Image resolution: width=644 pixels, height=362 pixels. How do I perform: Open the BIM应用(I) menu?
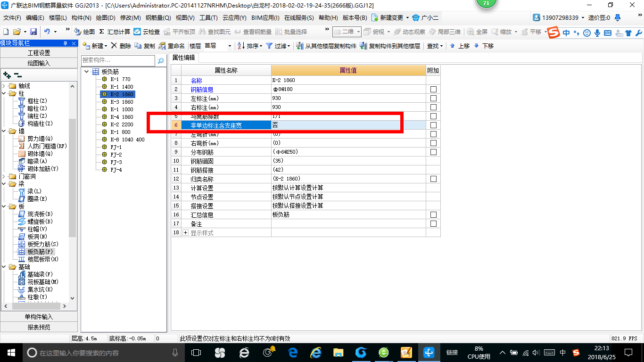point(265,18)
